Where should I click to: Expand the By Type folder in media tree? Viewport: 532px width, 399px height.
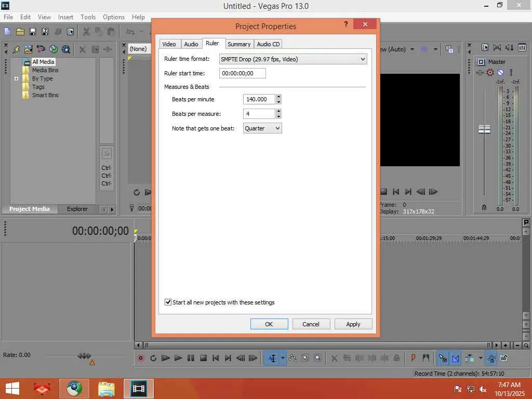pyautogui.click(x=16, y=78)
